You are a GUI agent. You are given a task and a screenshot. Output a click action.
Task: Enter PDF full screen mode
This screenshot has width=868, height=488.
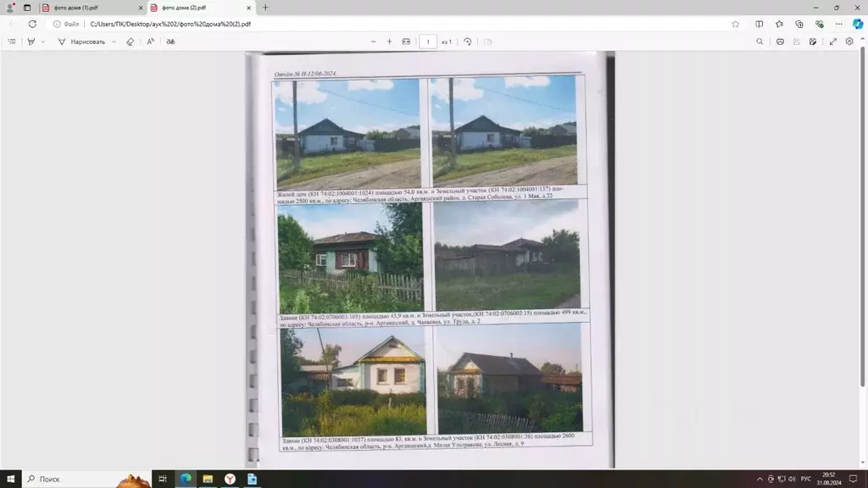(x=833, y=42)
